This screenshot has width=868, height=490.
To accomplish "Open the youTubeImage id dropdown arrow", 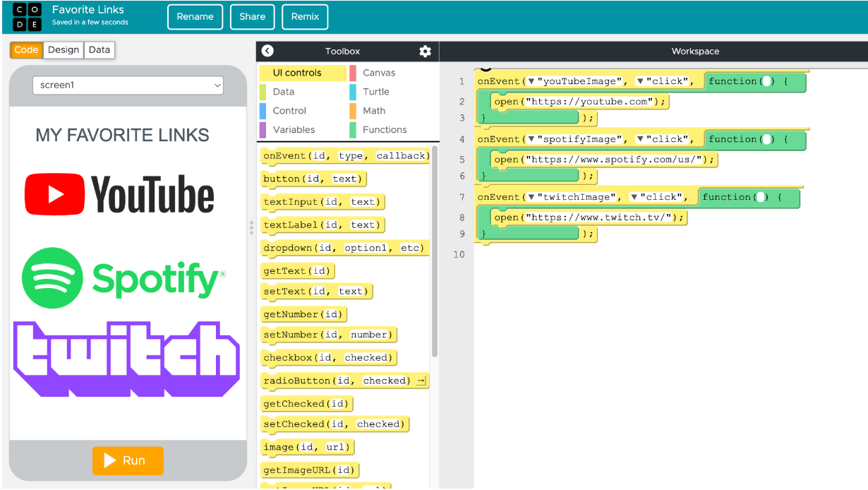I will (531, 81).
